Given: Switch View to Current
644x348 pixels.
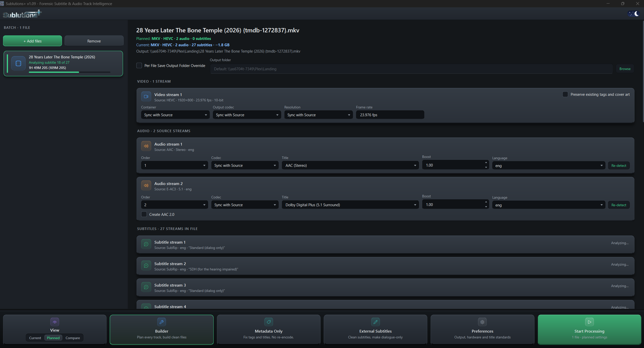Looking at the screenshot, I should (x=35, y=338).
